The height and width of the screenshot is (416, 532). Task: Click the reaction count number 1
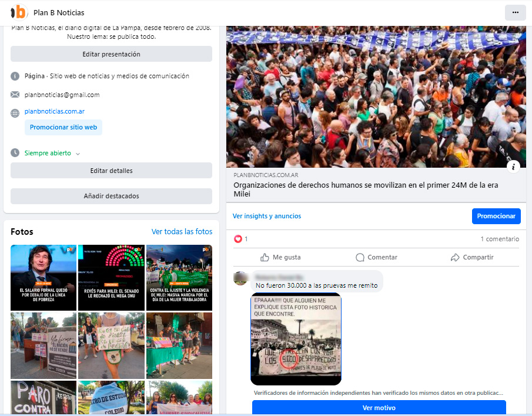pos(246,239)
